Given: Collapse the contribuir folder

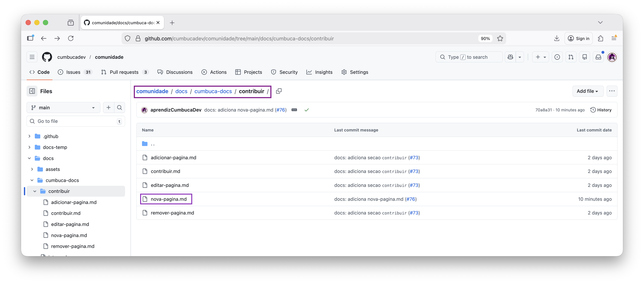Looking at the screenshot, I should 35,191.
